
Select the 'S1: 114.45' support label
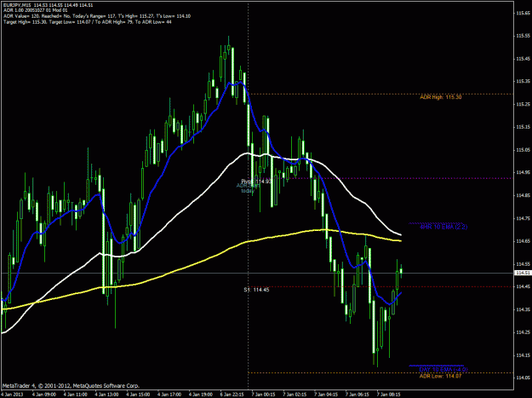(x=256, y=290)
